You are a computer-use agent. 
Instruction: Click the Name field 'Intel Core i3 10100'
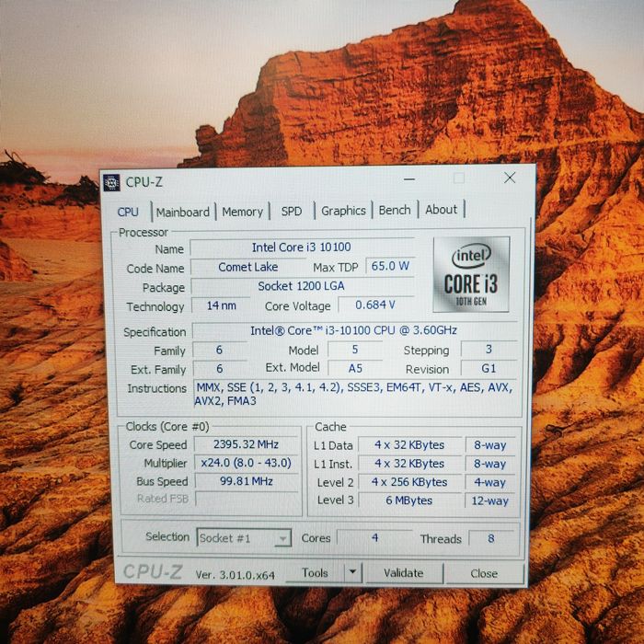(x=302, y=247)
